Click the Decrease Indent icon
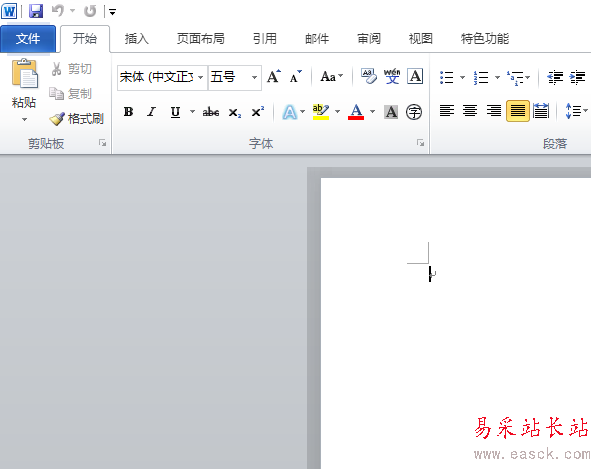 point(555,77)
